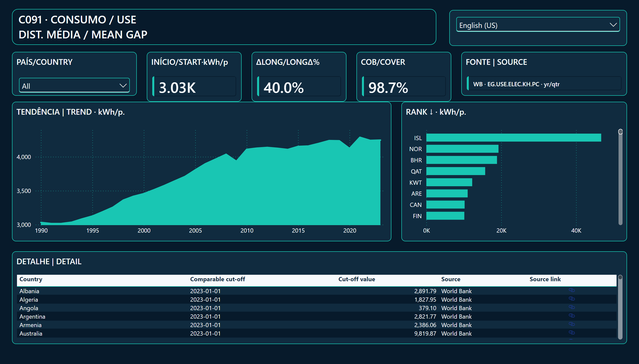Click 'World Bank' in the Angola row
Image resolution: width=639 pixels, height=364 pixels.
456,308
